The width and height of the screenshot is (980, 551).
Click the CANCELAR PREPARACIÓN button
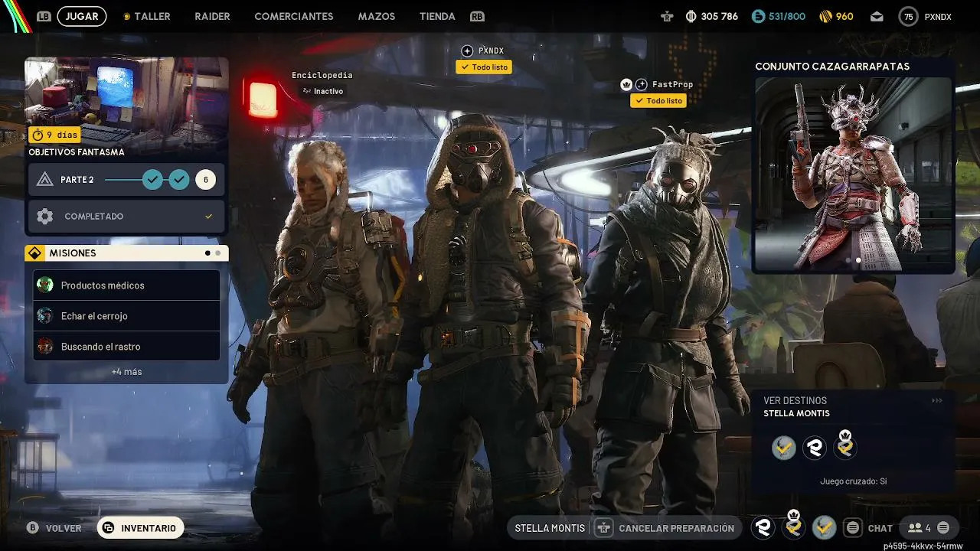(x=666, y=528)
